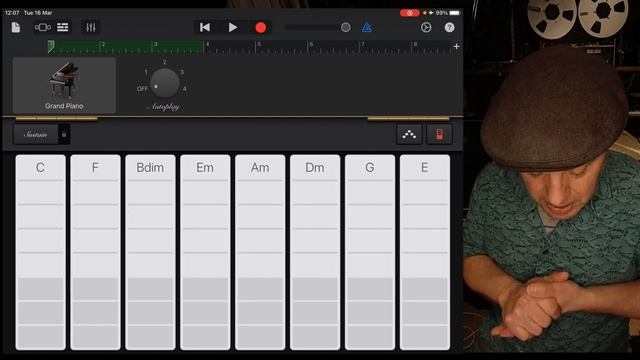
Task: Start recording with the red button
Action: pos(260,27)
